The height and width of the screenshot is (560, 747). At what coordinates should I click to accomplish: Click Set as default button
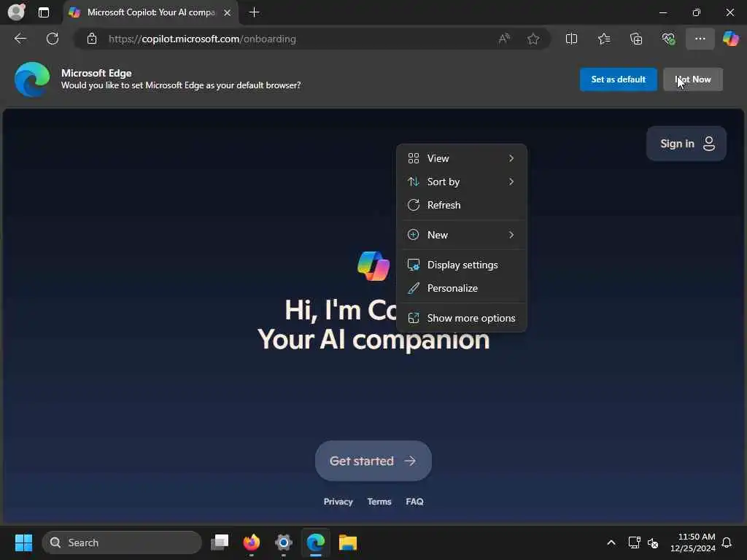[x=618, y=79]
